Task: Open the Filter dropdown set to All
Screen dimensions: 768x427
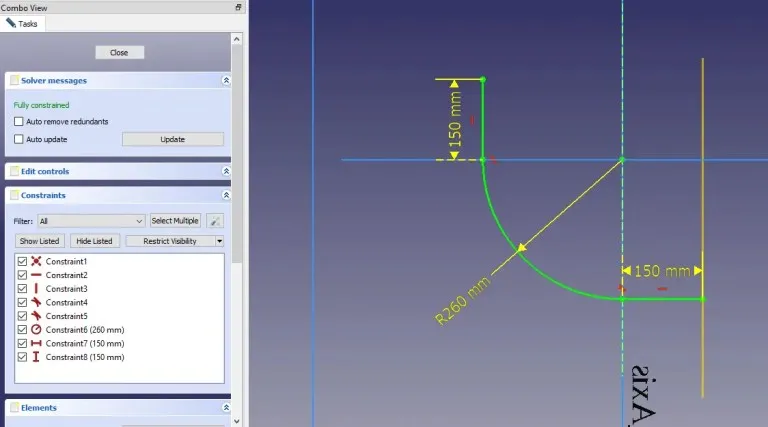Action: 91,221
